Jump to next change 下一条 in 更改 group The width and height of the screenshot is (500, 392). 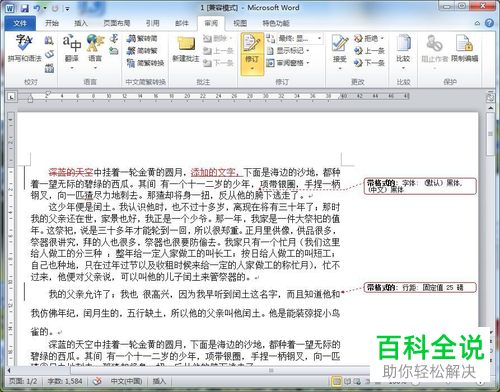(x=369, y=62)
